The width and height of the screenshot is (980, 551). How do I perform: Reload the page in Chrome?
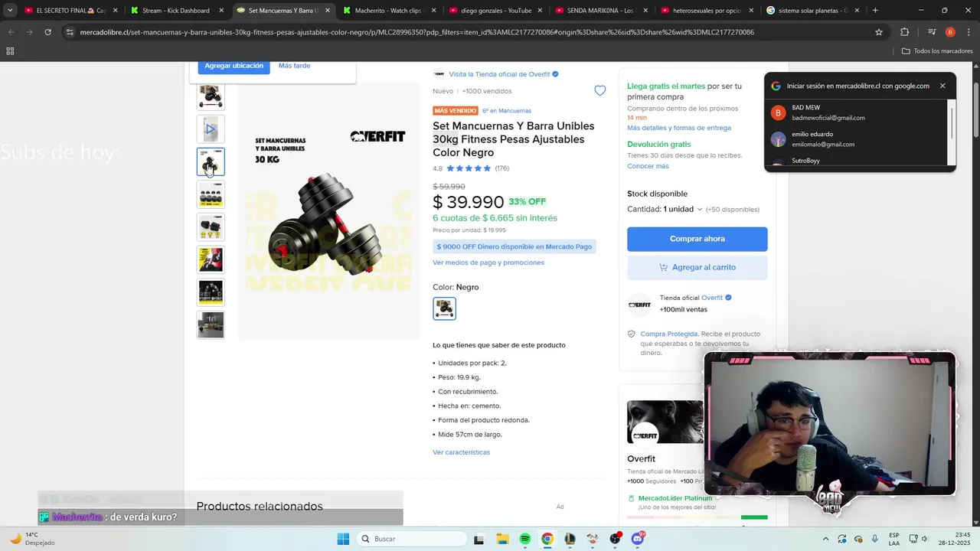click(47, 32)
